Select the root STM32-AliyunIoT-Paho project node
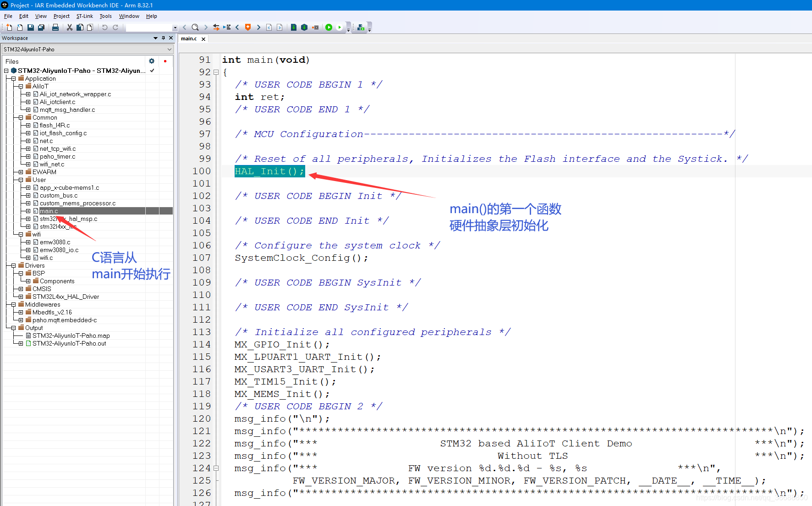Image resolution: width=812 pixels, height=506 pixels. [82, 71]
